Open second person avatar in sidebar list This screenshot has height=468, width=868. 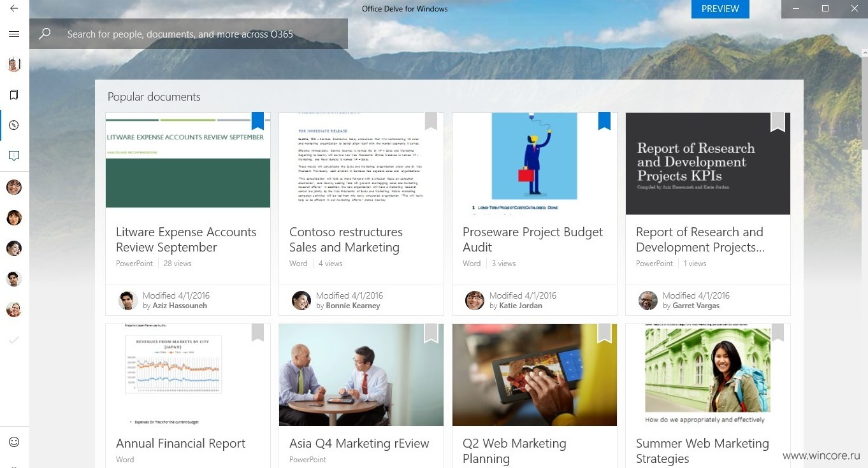(x=14, y=218)
